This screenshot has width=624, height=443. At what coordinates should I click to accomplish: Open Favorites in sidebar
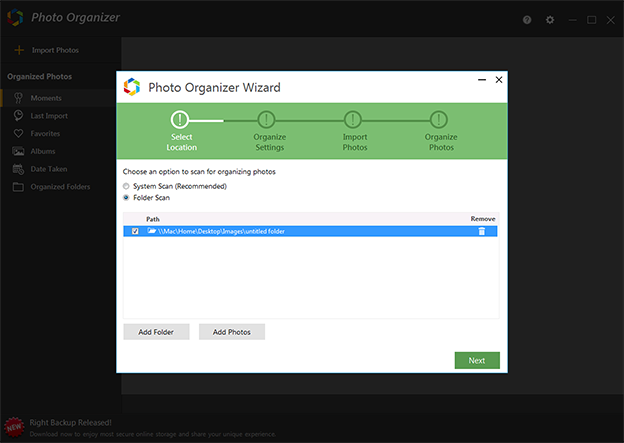pyautogui.click(x=45, y=134)
